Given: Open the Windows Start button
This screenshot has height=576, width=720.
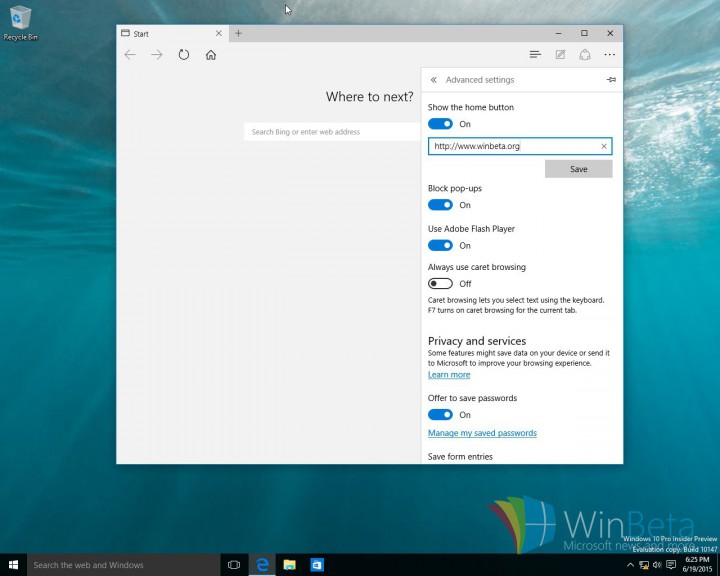Looking at the screenshot, I should click(x=13, y=565).
